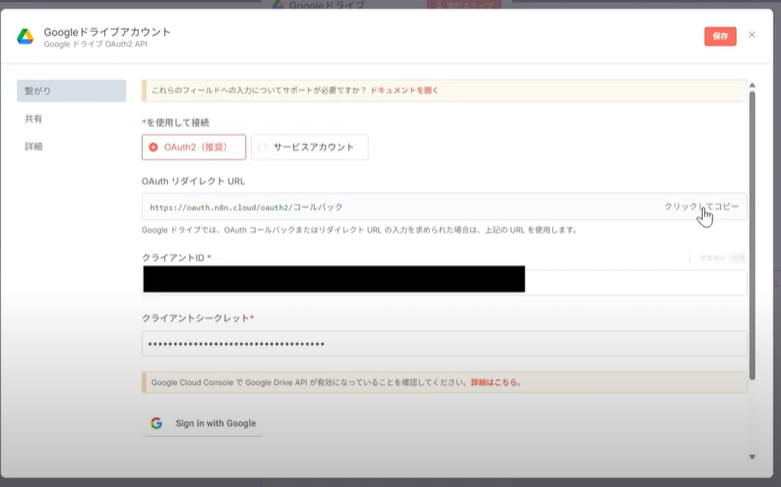Click クリックしてコピー to copy redirect URL
Image resolution: width=781 pixels, height=487 pixels.
[x=701, y=206]
